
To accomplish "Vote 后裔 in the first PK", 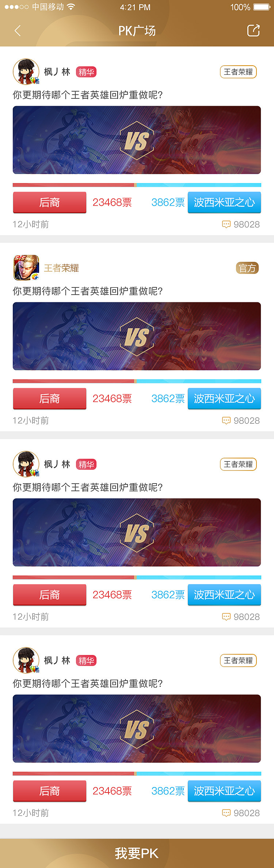I will [x=50, y=202].
